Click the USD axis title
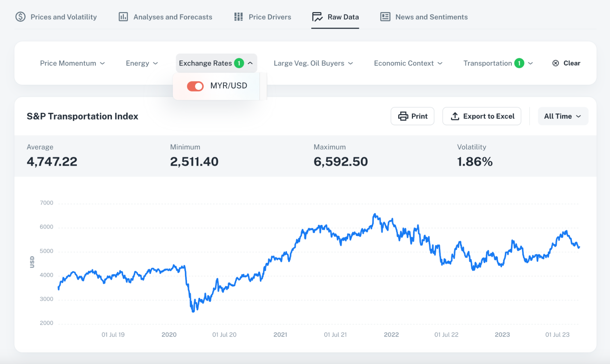This screenshot has width=610, height=364. 32,262
